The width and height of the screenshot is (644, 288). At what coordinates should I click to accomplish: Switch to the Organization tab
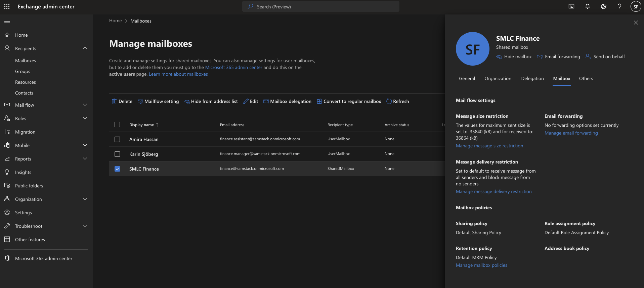coord(498,78)
